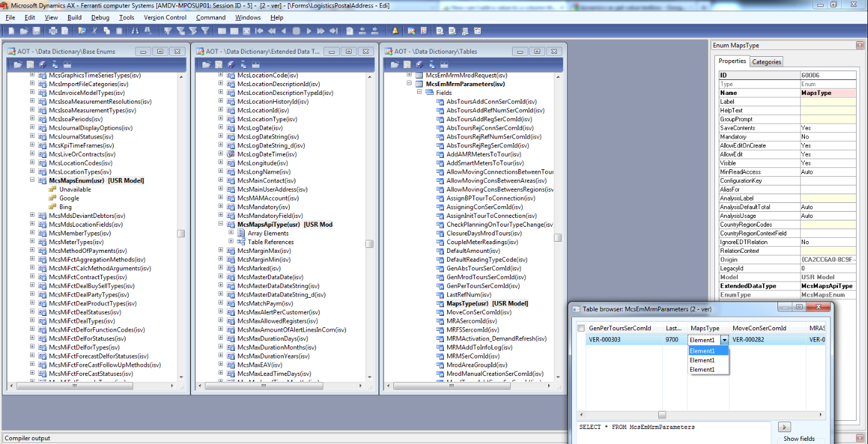Click the yellow alert bell icon
The image size is (868, 444).
(x=395, y=31)
